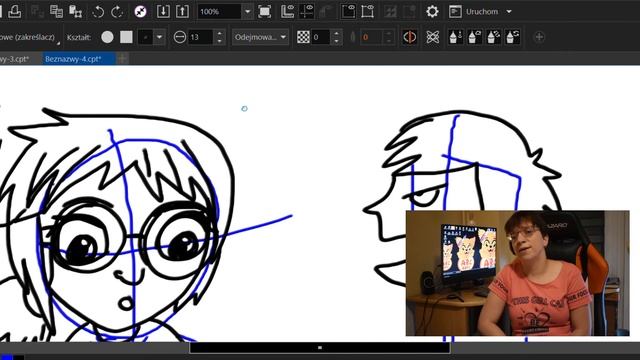Click the new document plus tab
The image size is (640, 360).
point(122,59)
